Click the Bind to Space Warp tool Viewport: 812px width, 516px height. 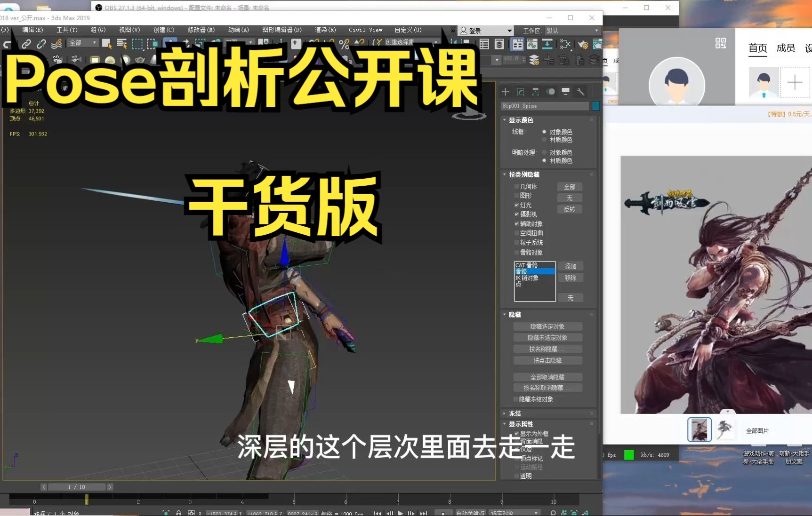pos(56,44)
